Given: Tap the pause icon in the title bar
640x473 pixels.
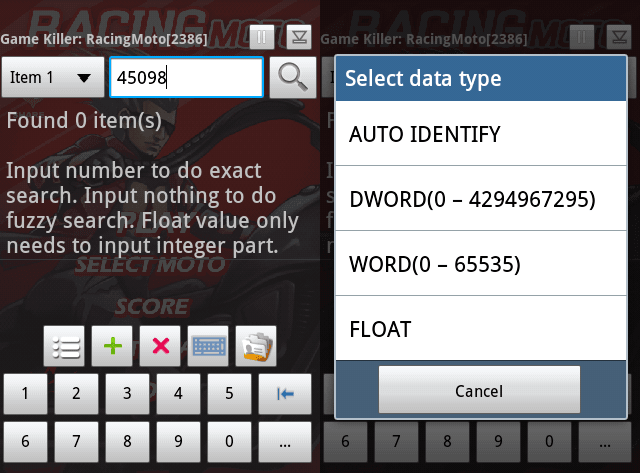Looking at the screenshot, I should pos(262,37).
